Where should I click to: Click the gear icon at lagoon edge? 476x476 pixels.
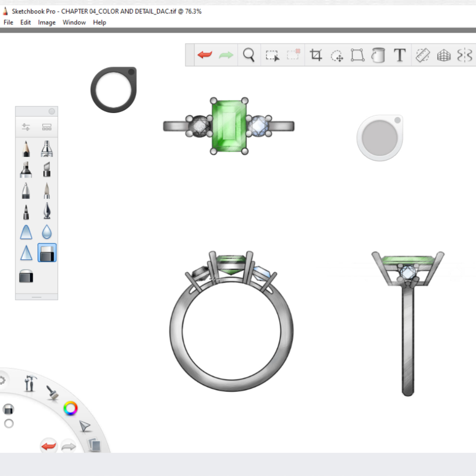[x=3, y=380]
